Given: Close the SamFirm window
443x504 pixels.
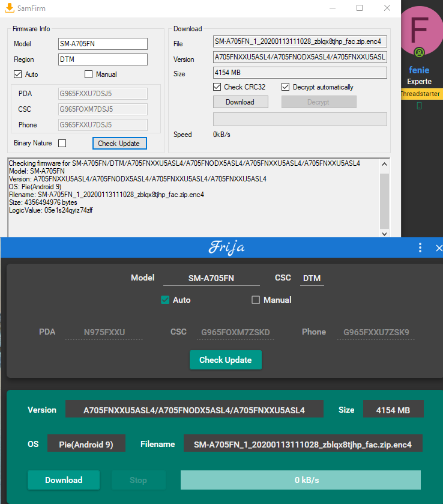Looking at the screenshot, I should click(387, 8).
